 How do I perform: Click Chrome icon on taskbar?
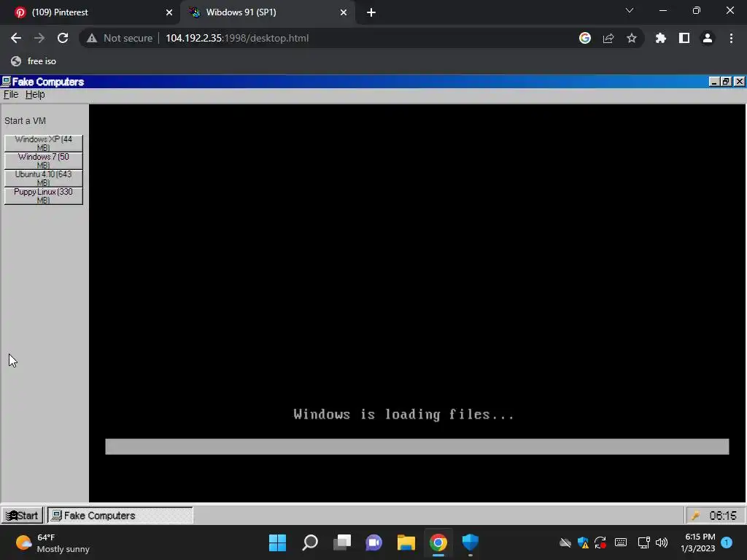pos(438,542)
